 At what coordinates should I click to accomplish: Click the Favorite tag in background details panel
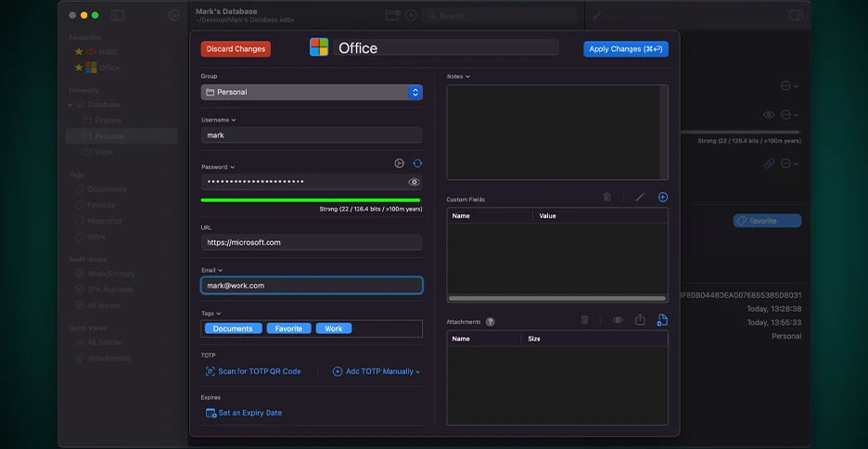coord(767,221)
